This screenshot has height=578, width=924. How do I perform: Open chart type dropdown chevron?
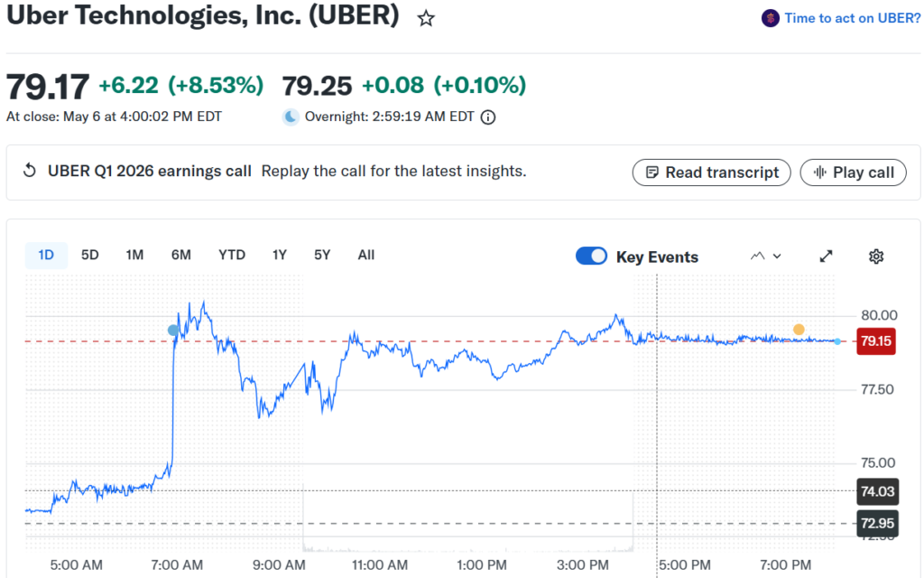point(777,256)
